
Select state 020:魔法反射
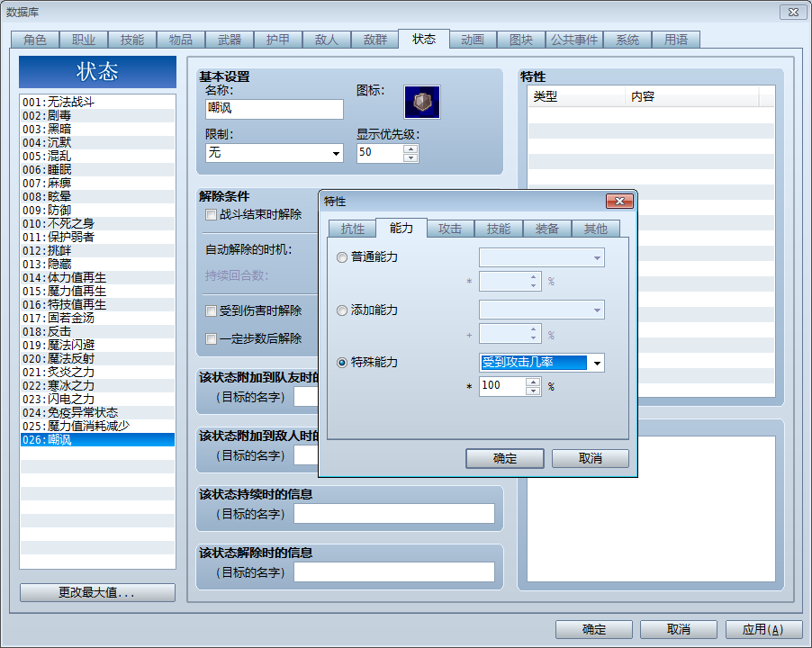tap(97, 358)
